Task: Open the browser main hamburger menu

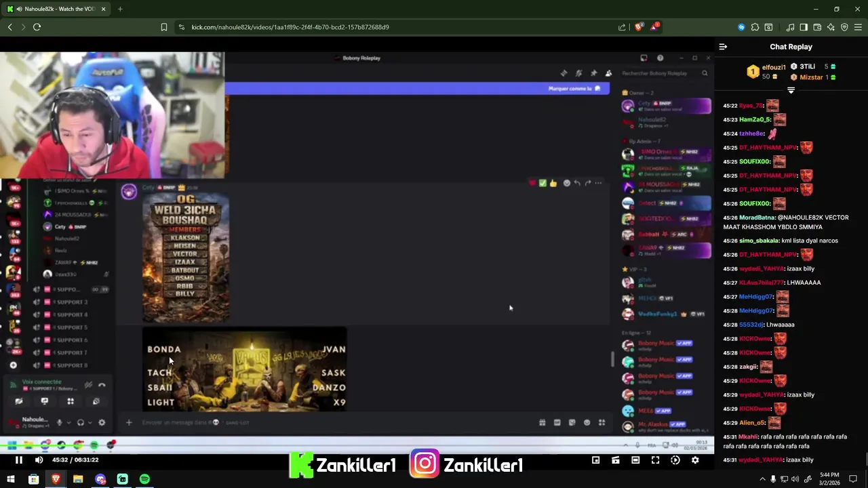Action: [858, 27]
